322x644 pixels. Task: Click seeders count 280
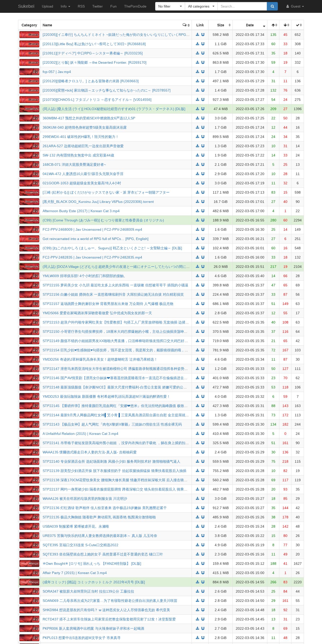point(273,220)
